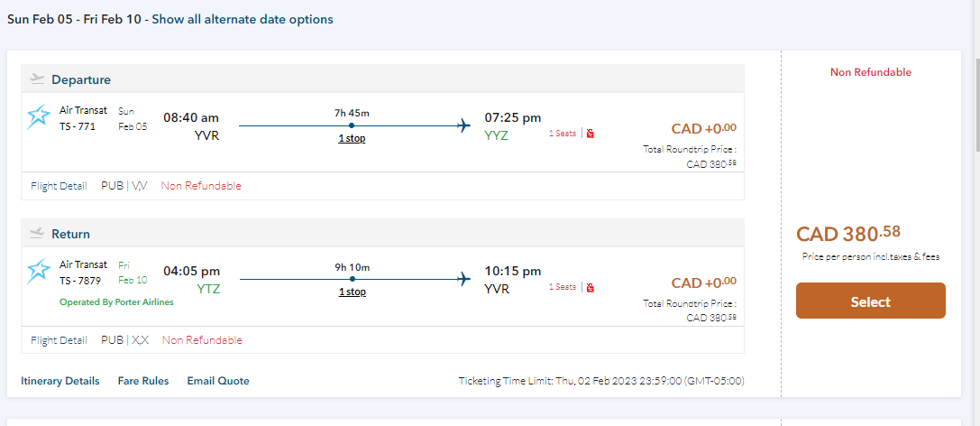Viewport: 980px width, 426px height.
Task: Click the airplane arrow icon toward YVR arrival
Action: [464, 279]
